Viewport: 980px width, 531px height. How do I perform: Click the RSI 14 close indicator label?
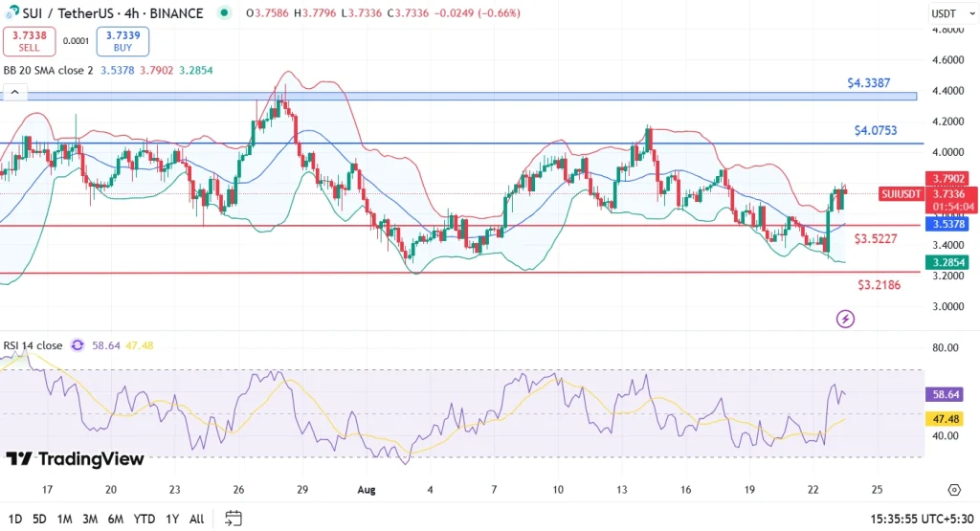(33, 345)
